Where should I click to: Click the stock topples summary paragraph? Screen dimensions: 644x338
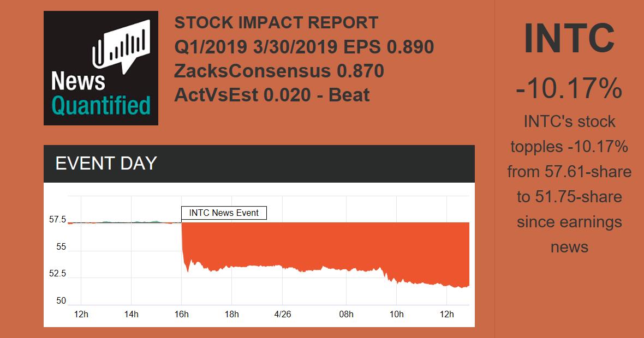point(569,184)
